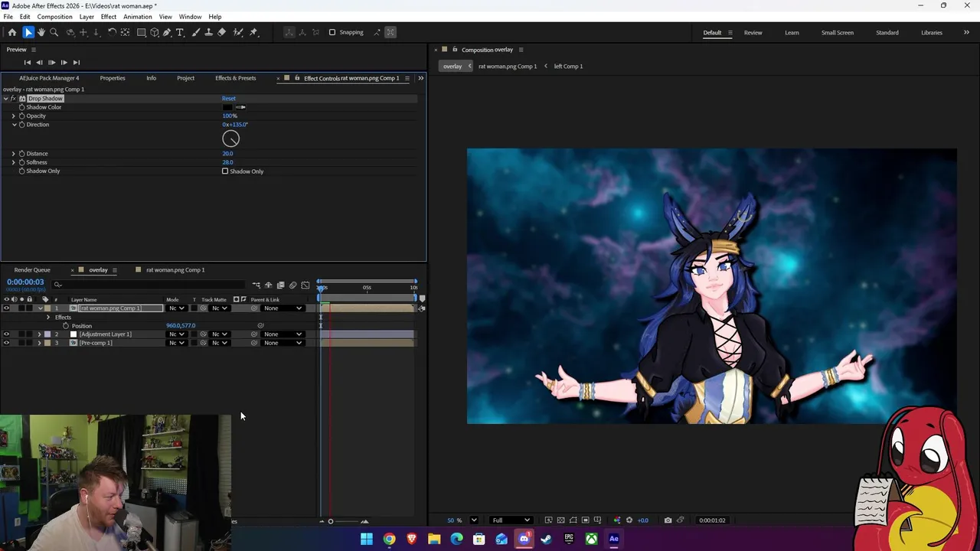The image size is (980, 551).
Task: Toggle the Distance stopwatch in Effect Controls
Action: pos(22,154)
